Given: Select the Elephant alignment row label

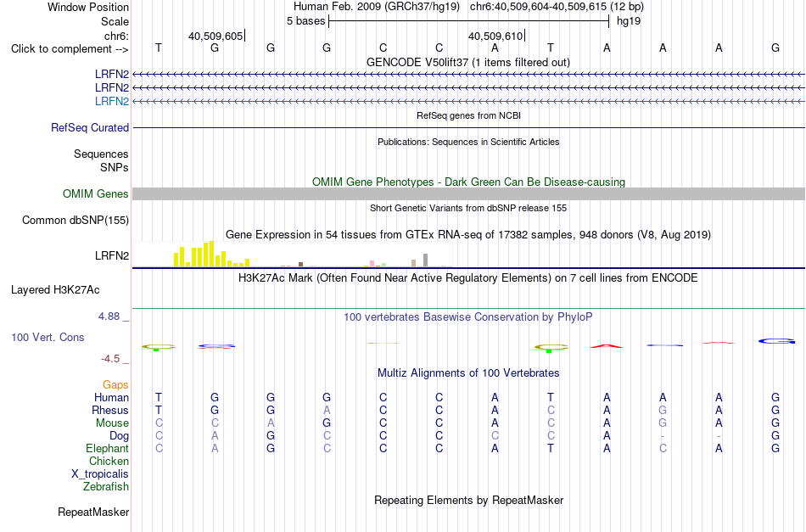Looking at the screenshot, I should [107, 448].
